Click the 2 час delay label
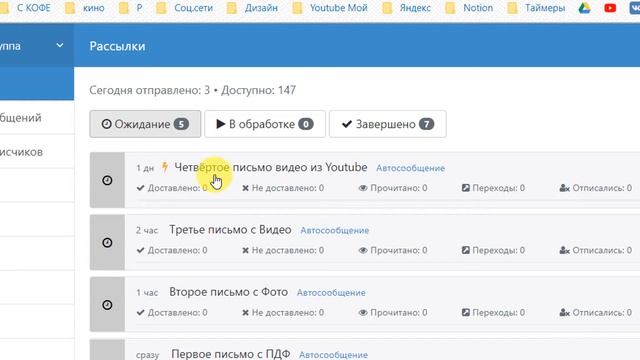640x360 pixels. (147, 230)
